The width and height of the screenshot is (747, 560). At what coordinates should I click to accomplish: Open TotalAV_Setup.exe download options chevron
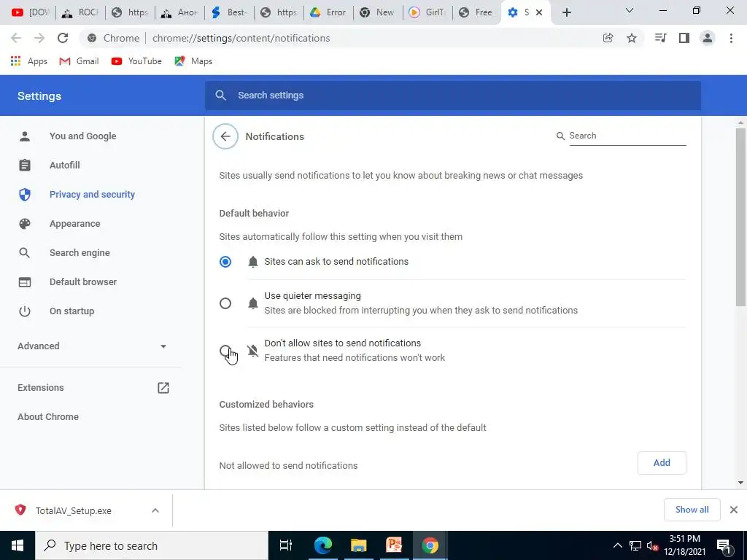point(155,510)
